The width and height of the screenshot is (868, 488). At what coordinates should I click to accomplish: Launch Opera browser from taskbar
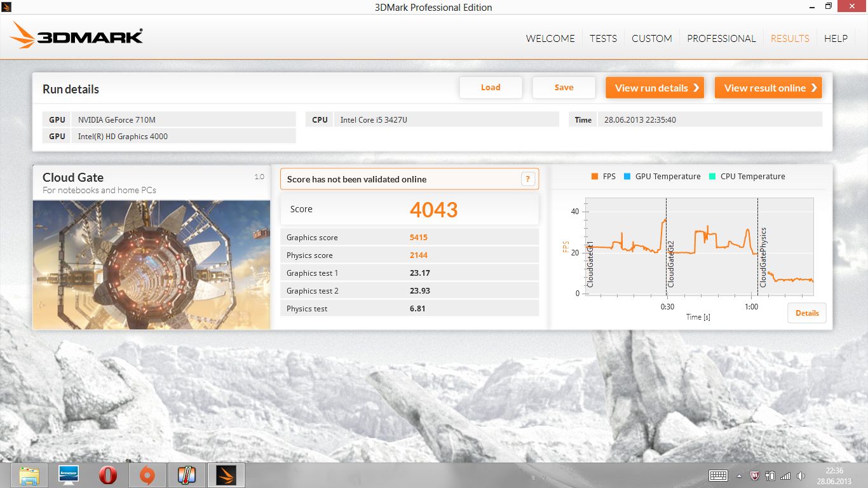[x=108, y=475]
